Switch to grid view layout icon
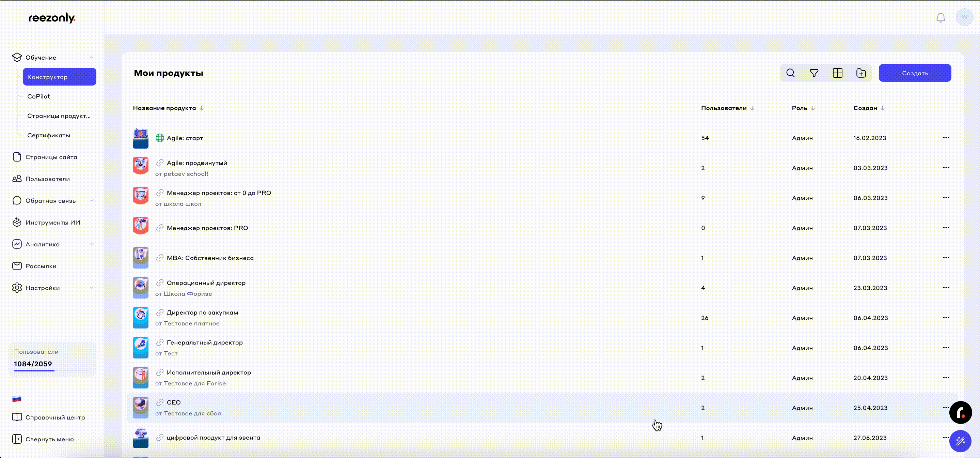The width and height of the screenshot is (980, 458). (837, 73)
